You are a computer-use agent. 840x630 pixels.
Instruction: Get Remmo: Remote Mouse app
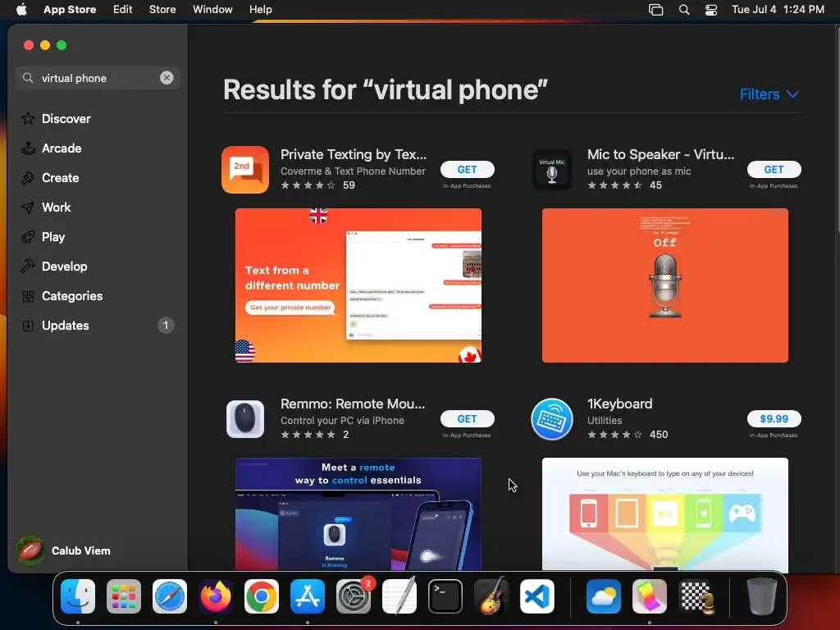(x=467, y=419)
